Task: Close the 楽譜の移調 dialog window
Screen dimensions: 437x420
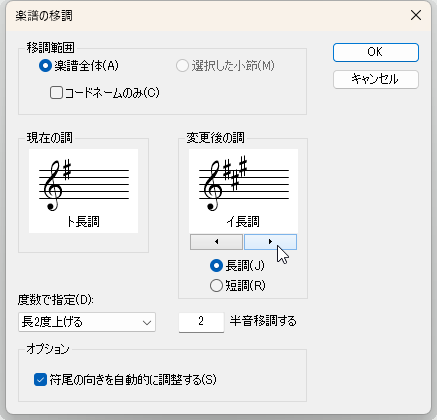Action: [x=416, y=15]
